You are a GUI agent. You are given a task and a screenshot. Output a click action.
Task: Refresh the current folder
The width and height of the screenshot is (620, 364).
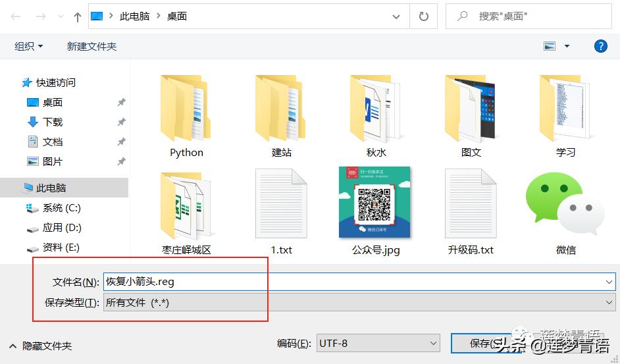tap(423, 16)
